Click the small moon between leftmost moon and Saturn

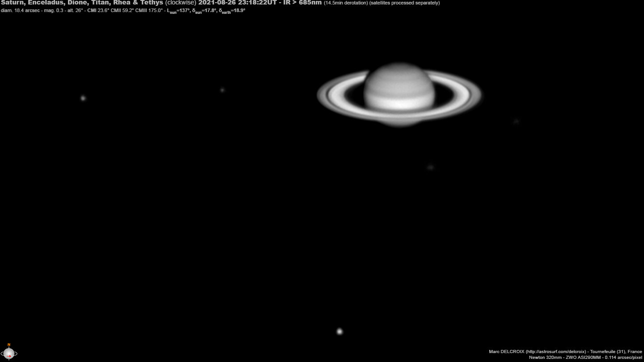coord(222,90)
